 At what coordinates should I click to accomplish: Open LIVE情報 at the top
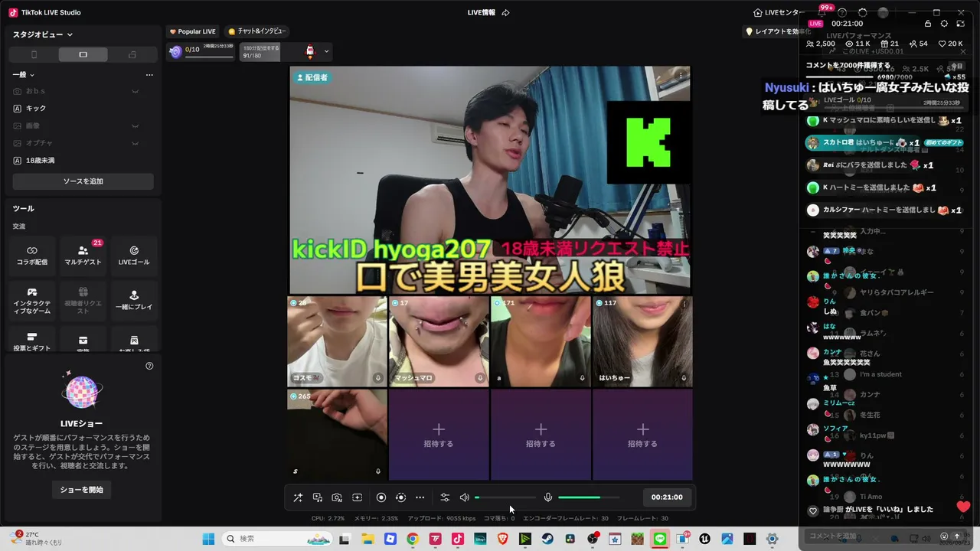tap(482, 13)
